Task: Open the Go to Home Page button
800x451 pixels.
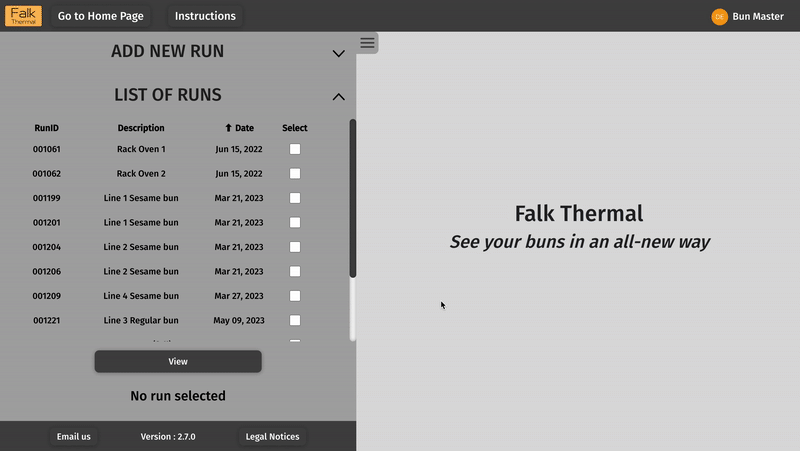Action: (101, 16)
